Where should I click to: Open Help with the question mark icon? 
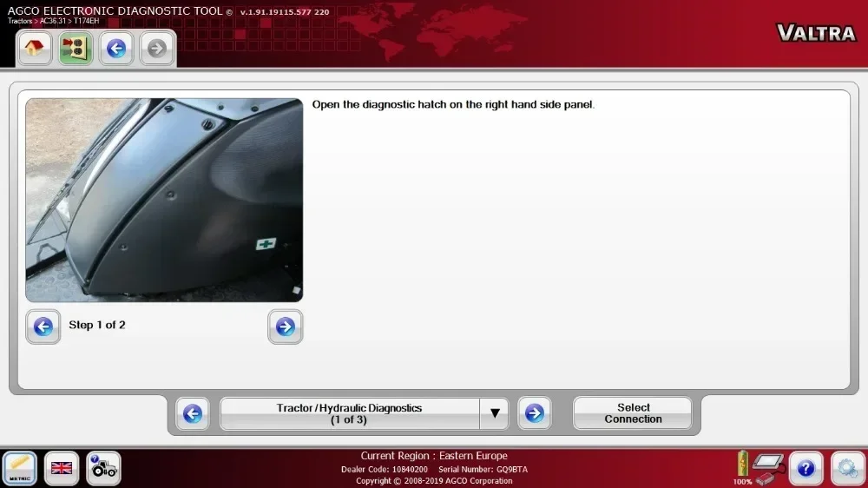806,468
